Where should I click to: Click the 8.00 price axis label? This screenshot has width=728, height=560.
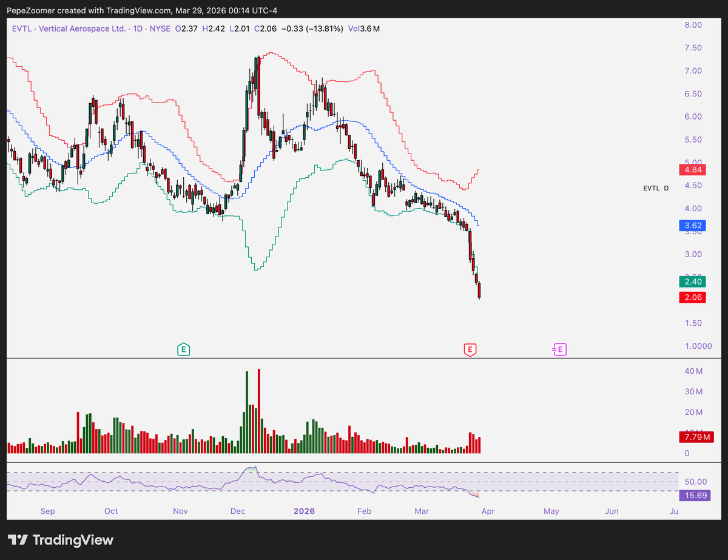pos(693,25)
